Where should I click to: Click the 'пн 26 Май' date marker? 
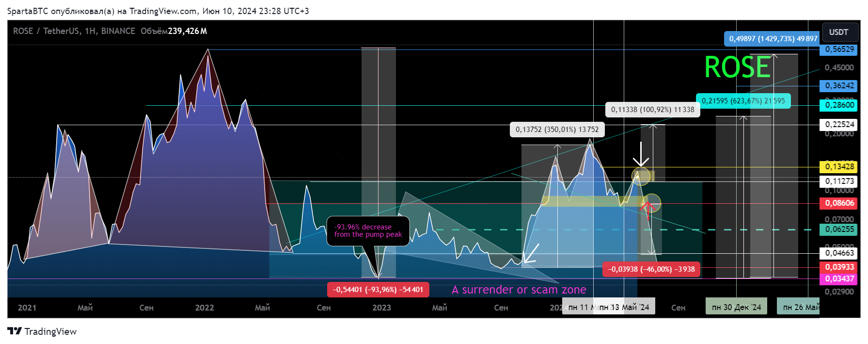point(798,307)
